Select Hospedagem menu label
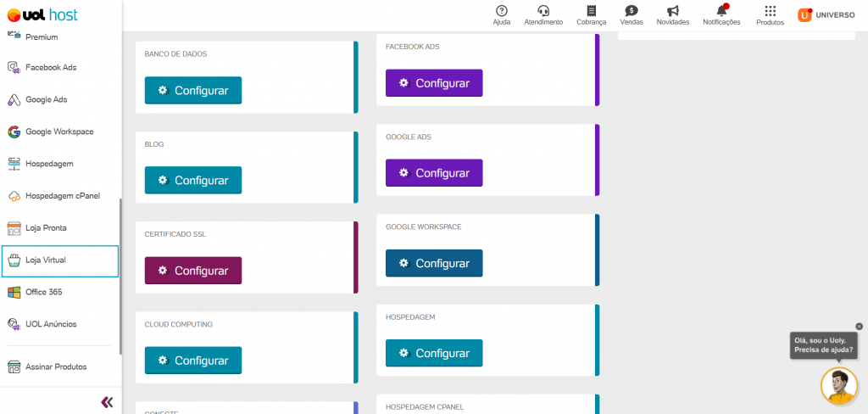 point(49,164)
